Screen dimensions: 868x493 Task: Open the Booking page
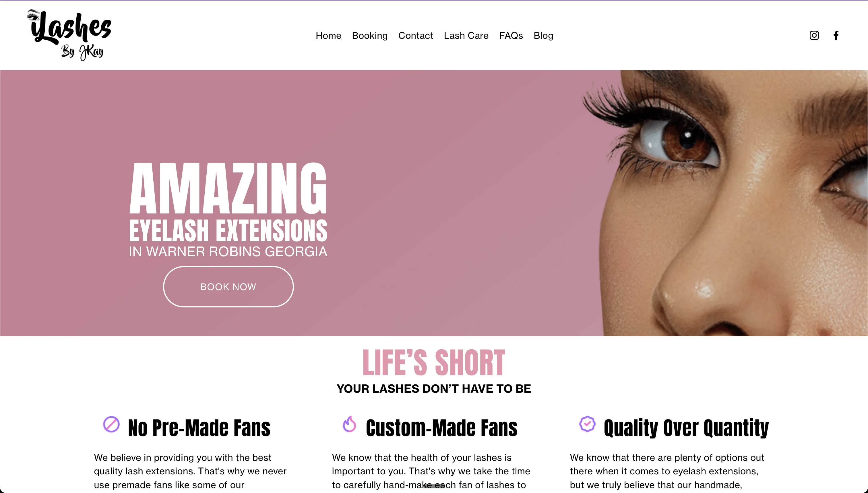click(370, 36)
